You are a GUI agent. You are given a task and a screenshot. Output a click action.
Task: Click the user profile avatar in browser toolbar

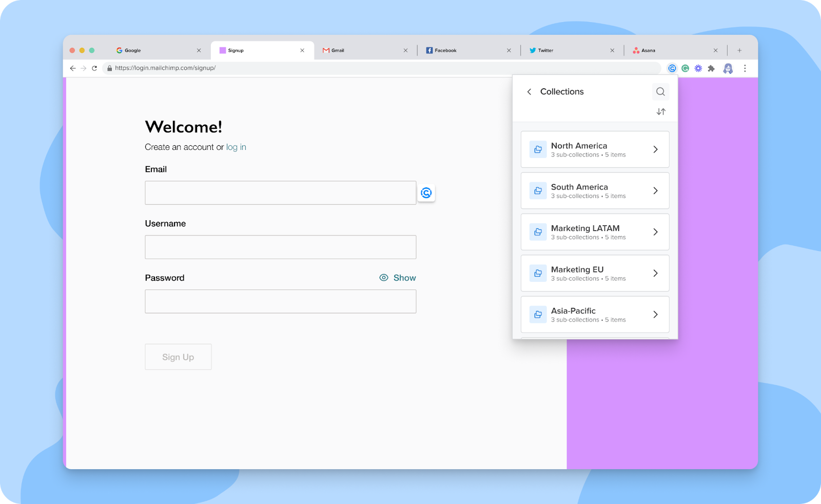(x=728, y=68)
